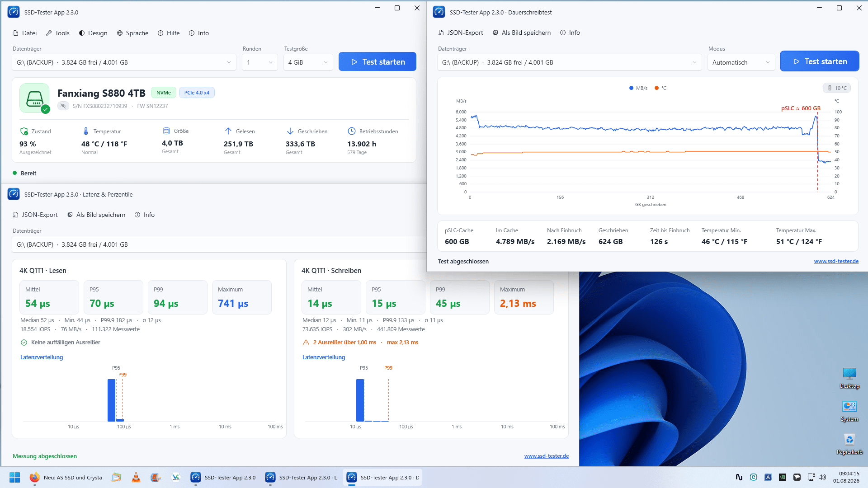Viewport: 868px width, 488px height.
Task: Click the 10 °C thermometer chip
Action: click(x=837, y=88)
